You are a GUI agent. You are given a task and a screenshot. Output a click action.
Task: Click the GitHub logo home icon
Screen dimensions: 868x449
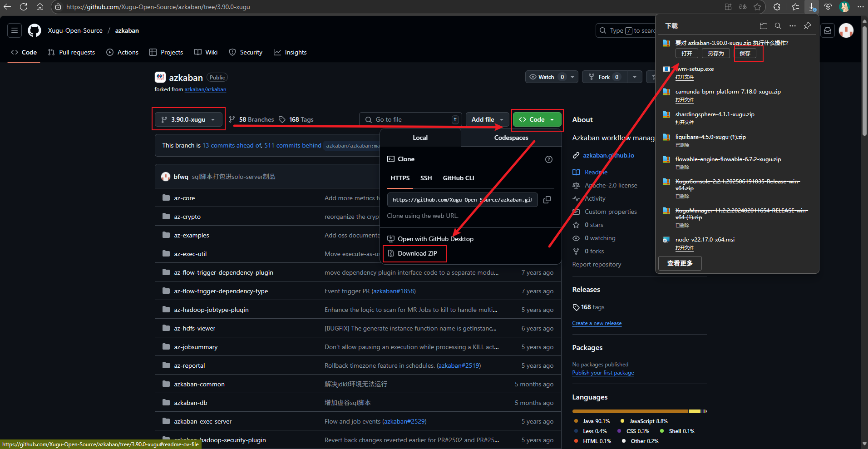click(x=35, y=30)
